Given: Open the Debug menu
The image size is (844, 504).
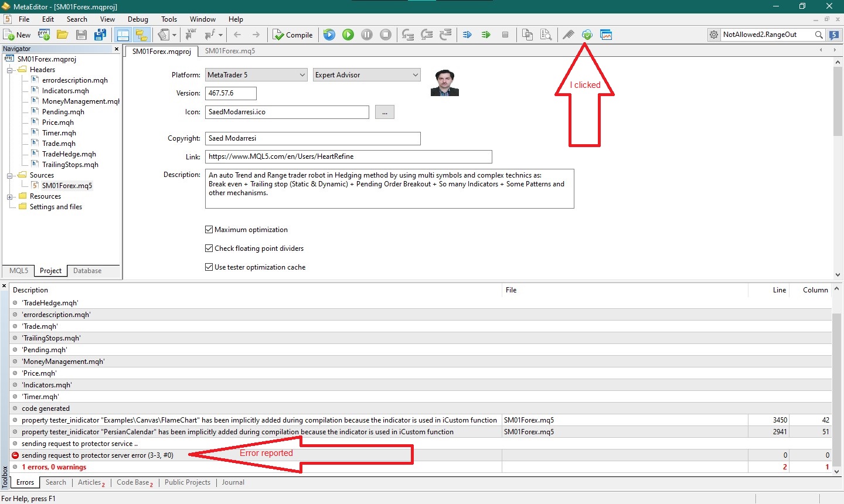Looking at the screenshot, I should [138, 19].
